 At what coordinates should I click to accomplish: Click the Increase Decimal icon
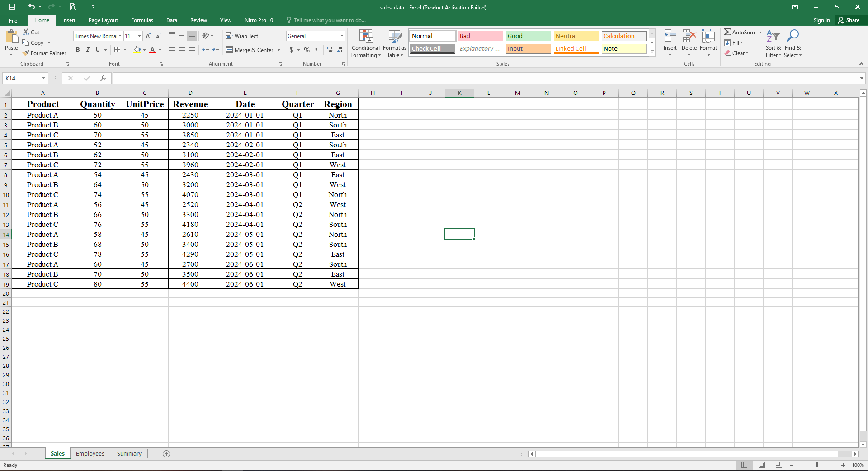(x=330, y=50)
